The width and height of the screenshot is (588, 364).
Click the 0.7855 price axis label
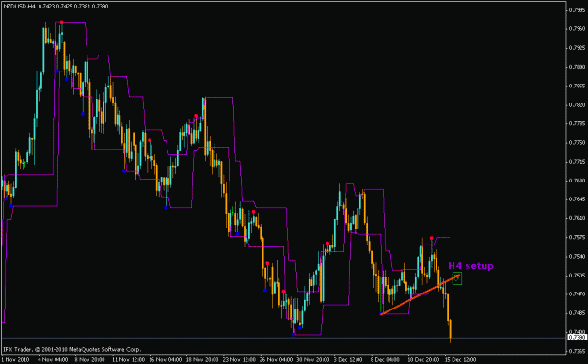point(578,86)
